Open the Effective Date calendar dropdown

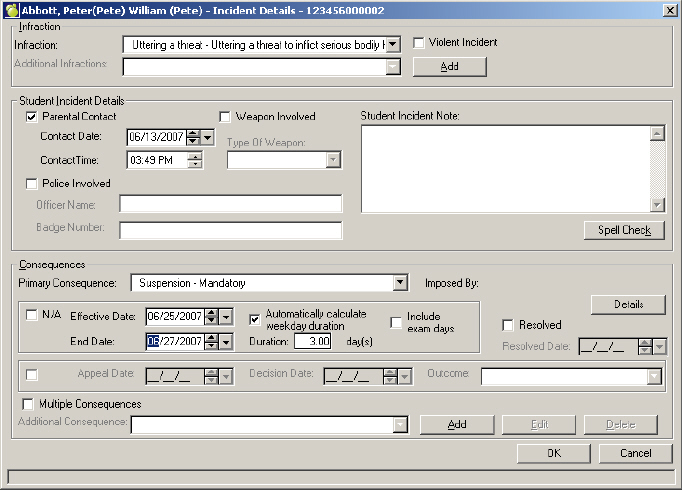coord(225,316)
